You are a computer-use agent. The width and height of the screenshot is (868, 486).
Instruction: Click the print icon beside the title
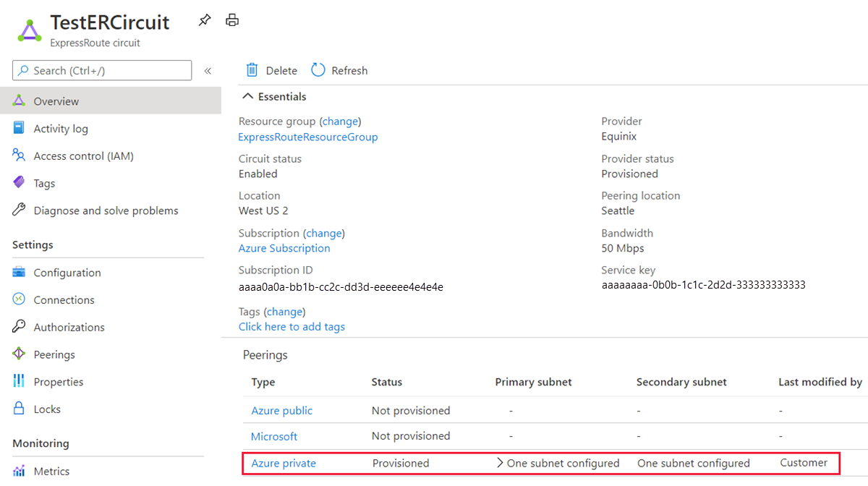(x=232, y=20)
